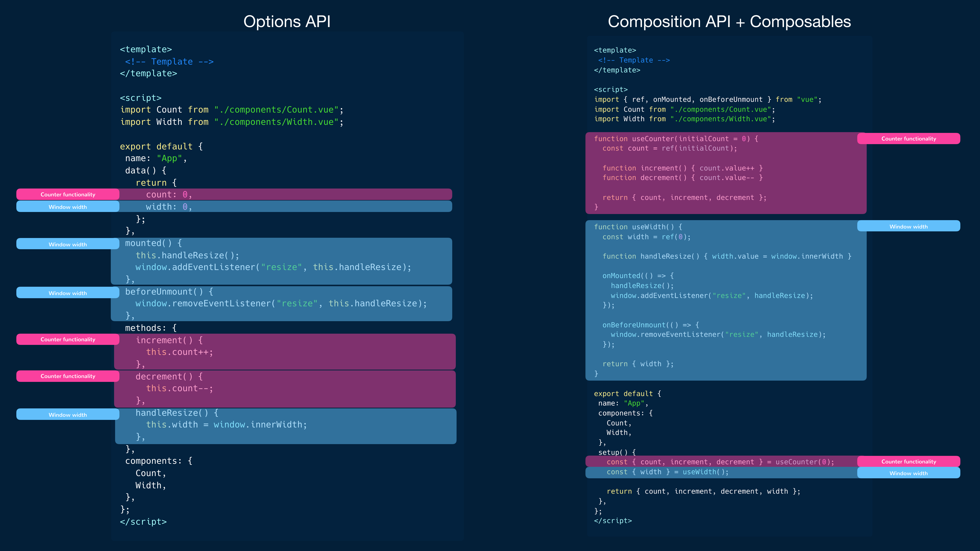
Task: Click Window width label next to handleResize()
Action: point(68,415)
